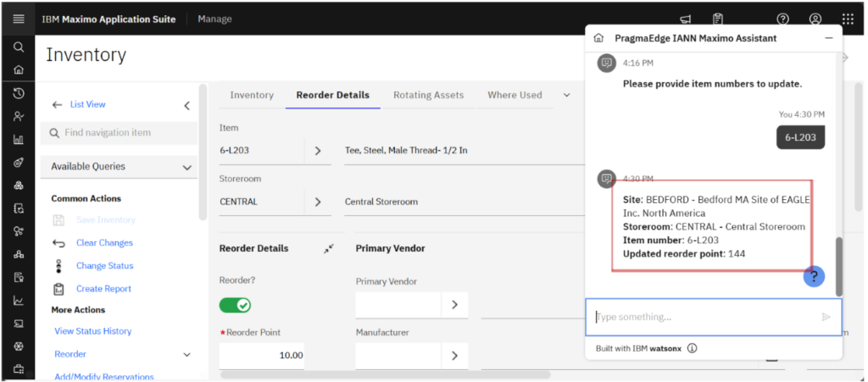
Task: Collapse the left navigation panel chevron
Action: [x=186, y=106]
